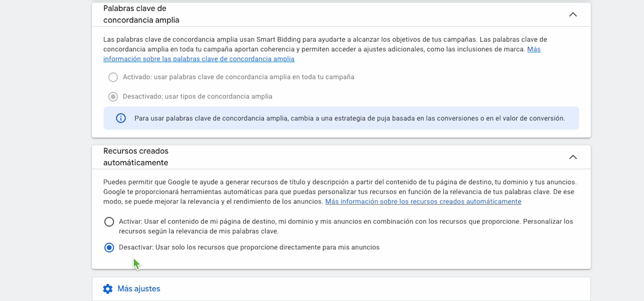This screenshot has height=301, width=644.
Task: Open the Más ajustes text link
Action: coord(139,289)
